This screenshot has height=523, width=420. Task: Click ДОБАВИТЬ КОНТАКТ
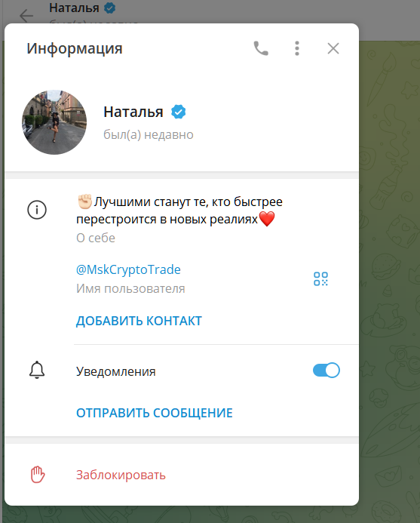(x=139, y=321)
